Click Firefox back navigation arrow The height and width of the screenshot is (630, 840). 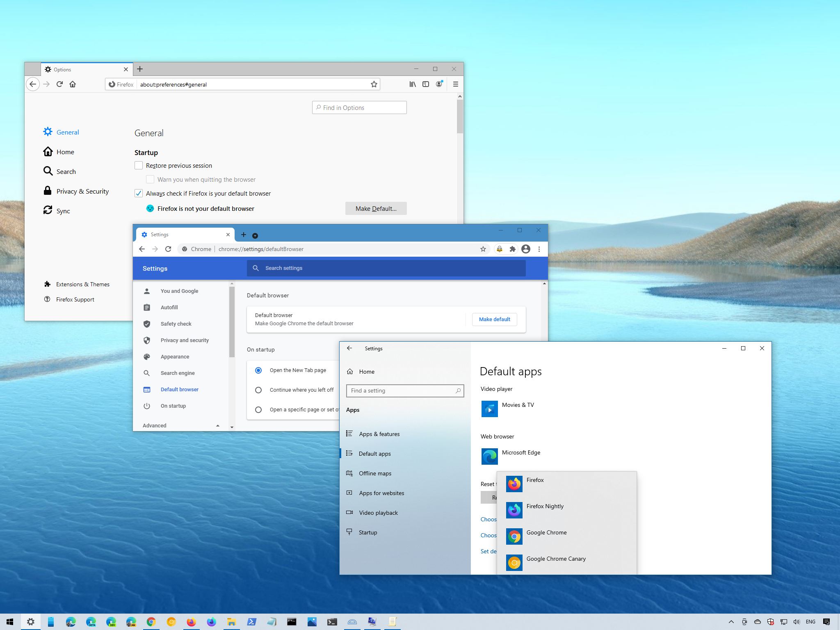(33, 84)
